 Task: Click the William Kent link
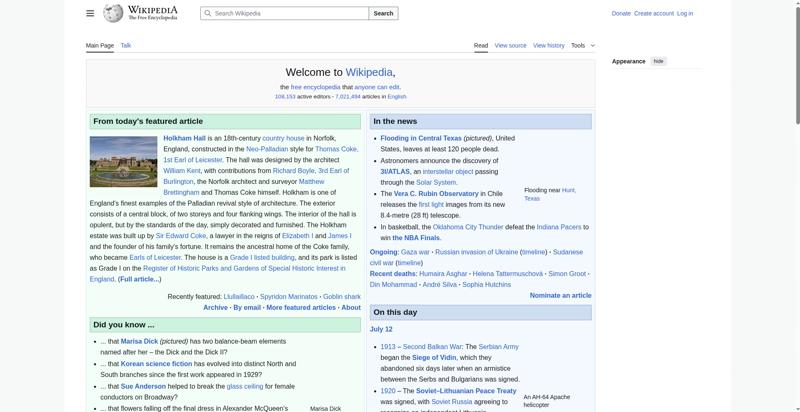(x=182, y=171)
